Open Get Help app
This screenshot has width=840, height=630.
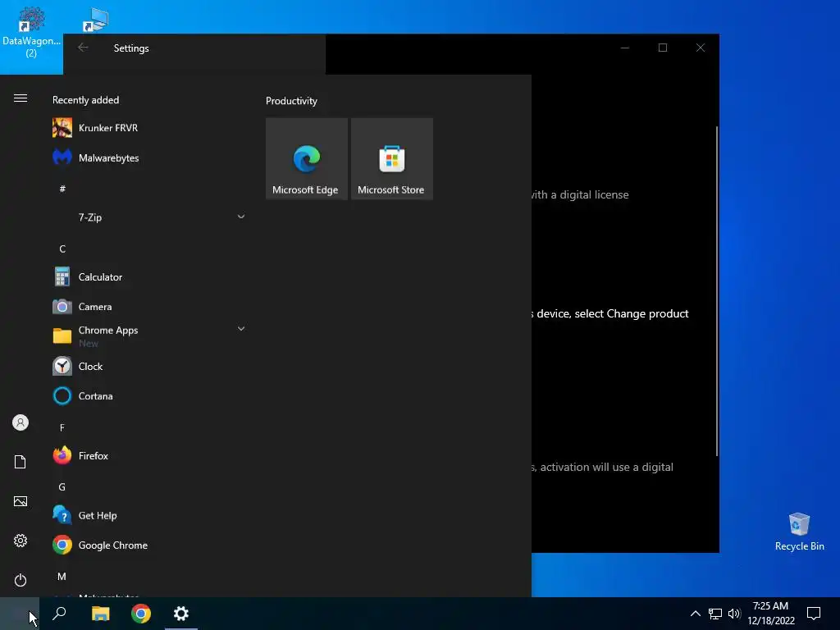[x=150, y=515]
